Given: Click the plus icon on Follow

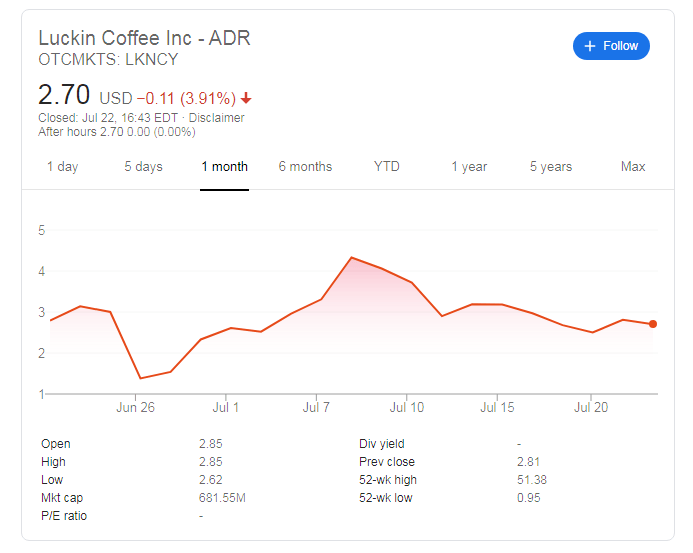Looking at the screenshot, I should (x=590, y=46).
